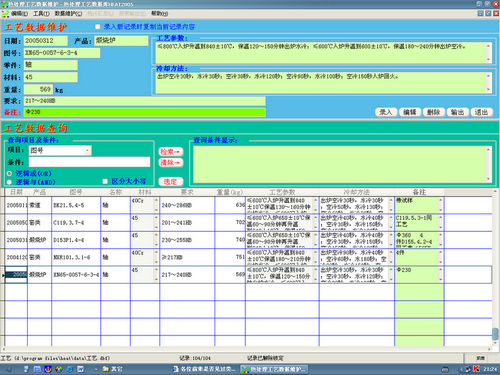Click the cell showing ≥217HB
500x375 pixels.
coord(187,257)
